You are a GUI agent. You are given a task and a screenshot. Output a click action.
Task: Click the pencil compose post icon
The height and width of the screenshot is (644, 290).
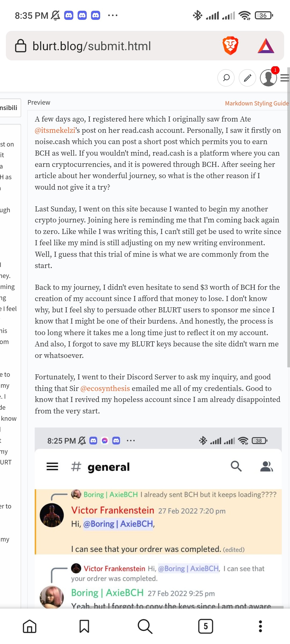[247, 78]
